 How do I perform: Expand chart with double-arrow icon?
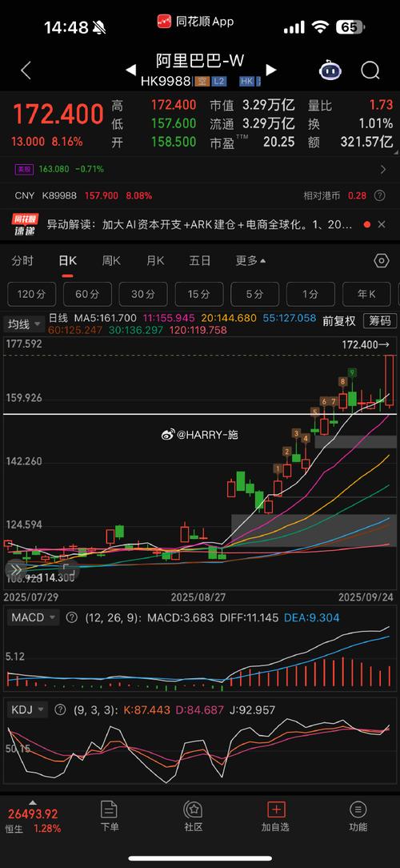click(x=16, y=570)
